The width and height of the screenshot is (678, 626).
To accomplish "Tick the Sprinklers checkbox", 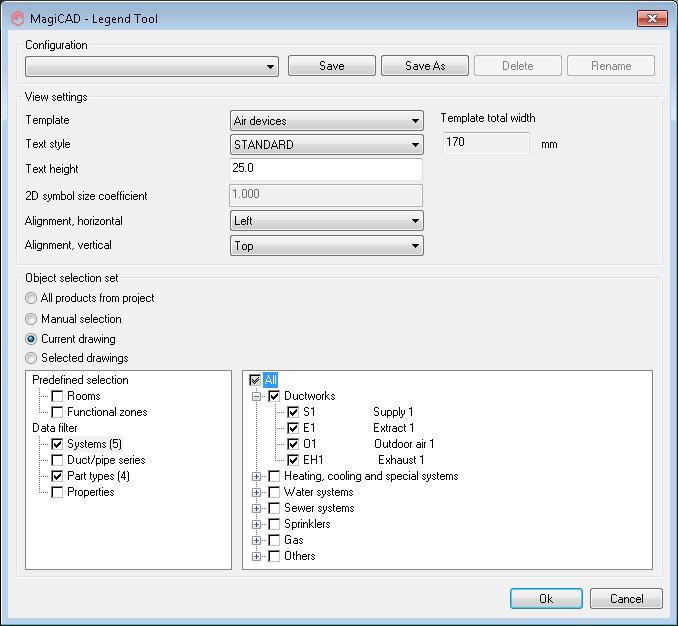I will [x=274, y=524].
